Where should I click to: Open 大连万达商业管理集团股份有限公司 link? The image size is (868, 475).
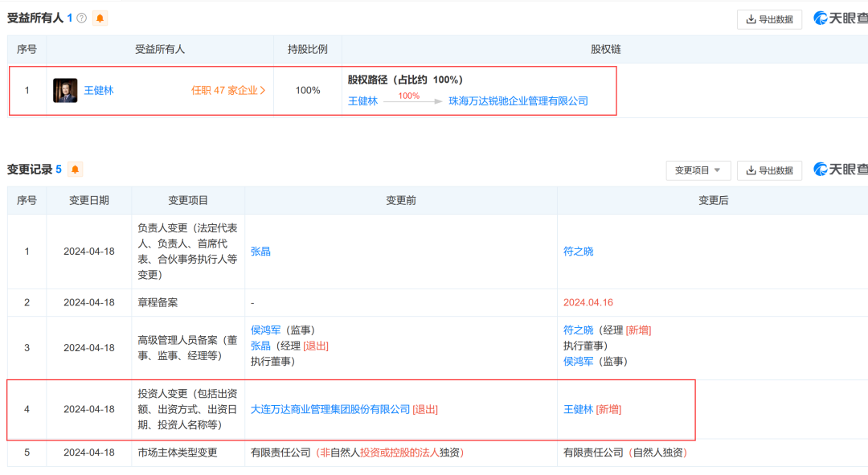pos(330,409)
